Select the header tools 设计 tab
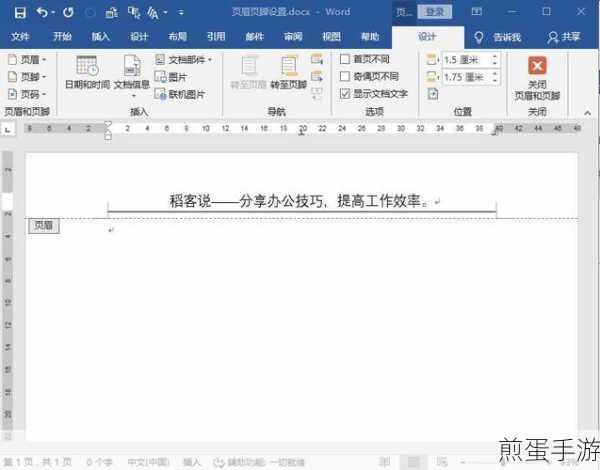This screenshot has height=470, width=600. pos(427,37)
